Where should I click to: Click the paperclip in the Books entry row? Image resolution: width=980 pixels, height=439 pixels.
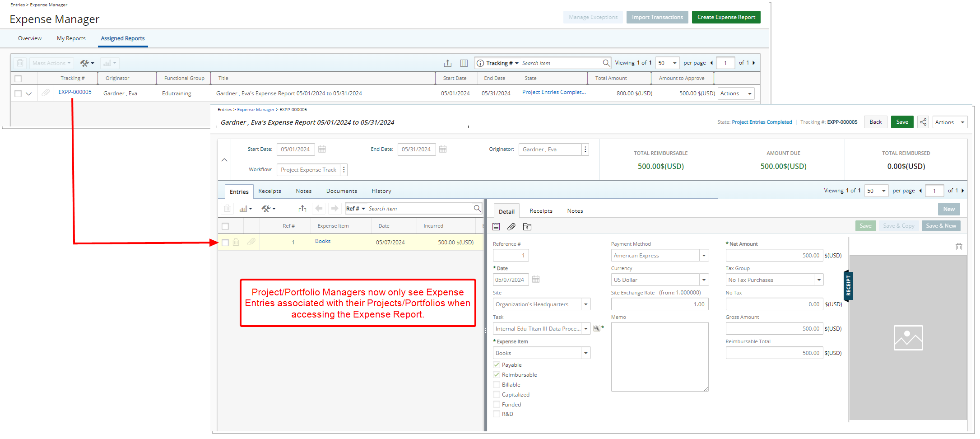tap(251, 242)
